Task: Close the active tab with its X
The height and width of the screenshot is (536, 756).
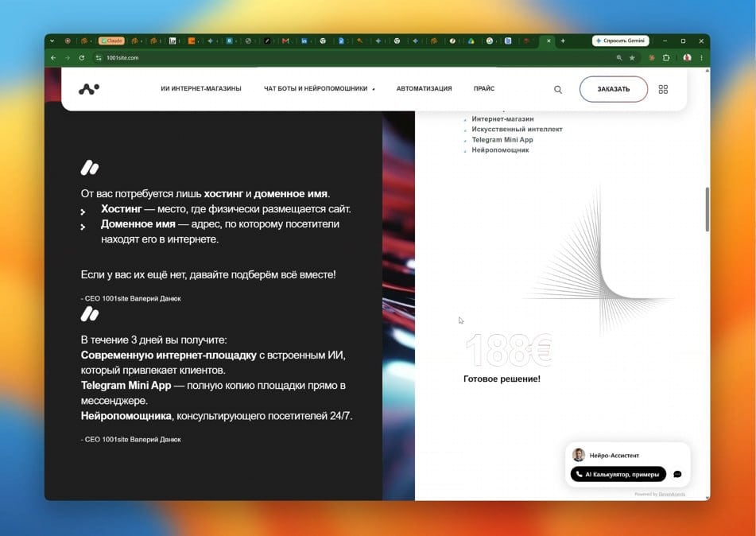Action: [549, 41]
